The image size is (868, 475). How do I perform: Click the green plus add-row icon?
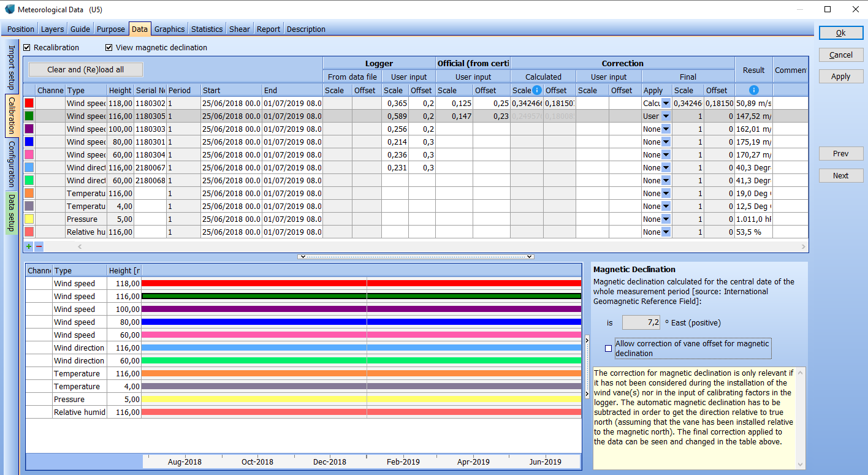(x=29, y=246)
